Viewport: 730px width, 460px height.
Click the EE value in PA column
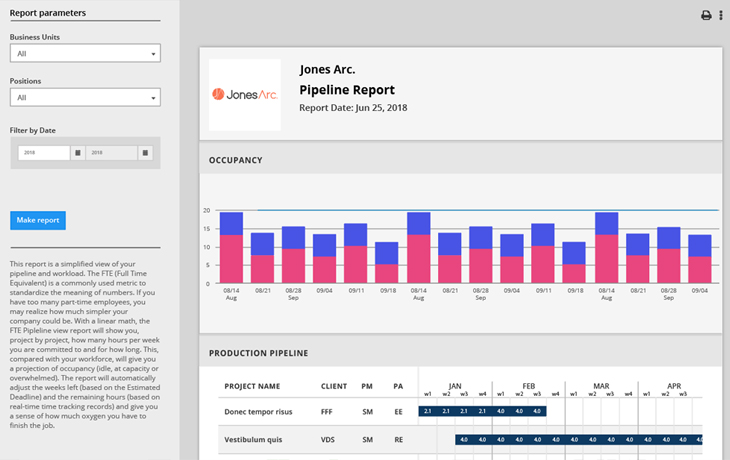(x=399, y=412)
